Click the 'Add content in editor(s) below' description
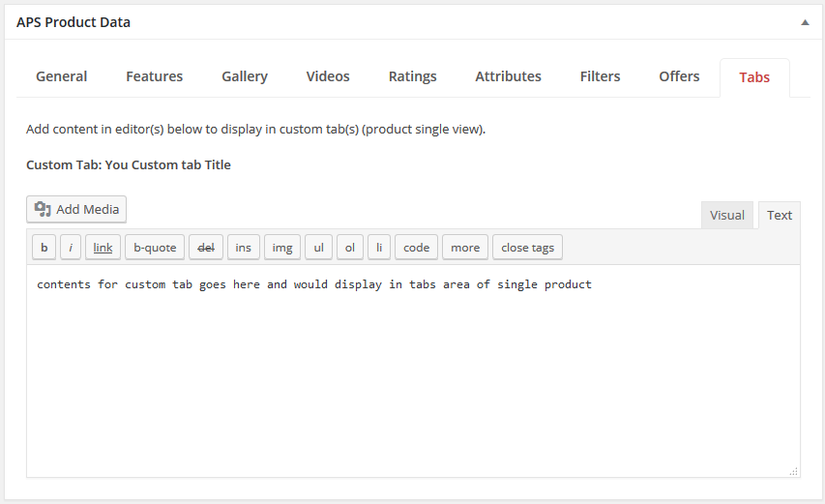Screen dimensions: 825x504 (x=255, y=129)
